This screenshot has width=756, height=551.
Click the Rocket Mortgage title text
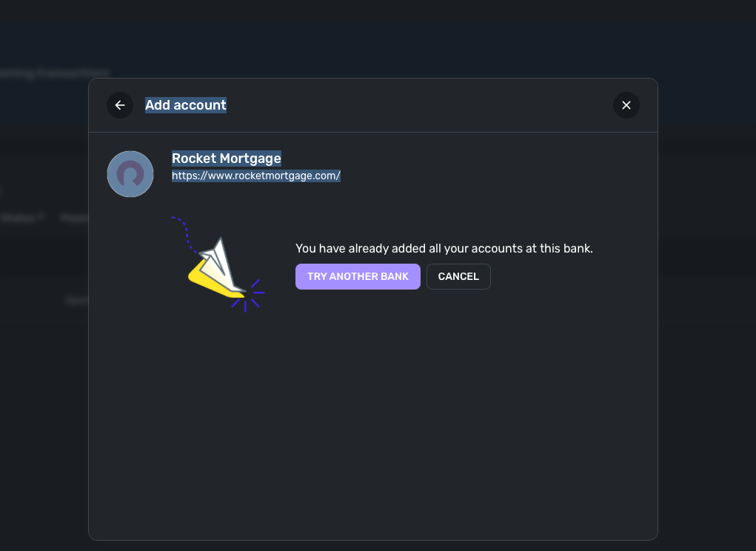(227, 158)
